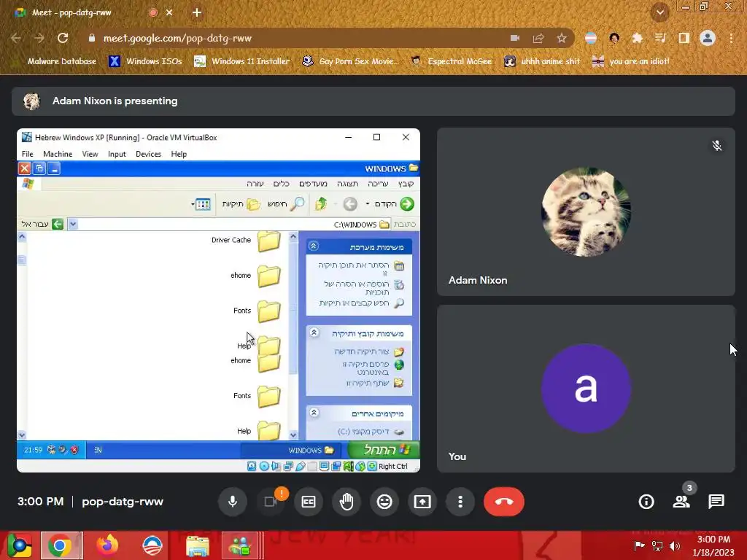747x560 pixels.
Task: Click the XP Start button
Action: [384, 449]
